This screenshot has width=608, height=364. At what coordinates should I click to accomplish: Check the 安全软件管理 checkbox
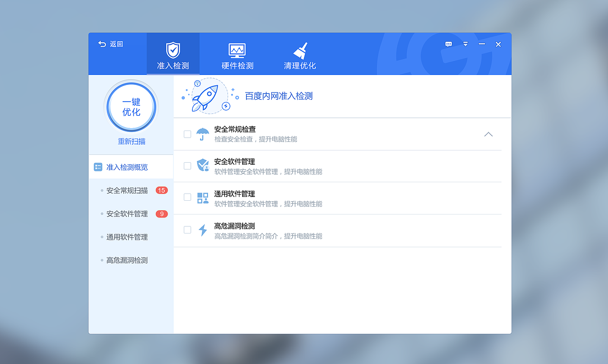187,166
